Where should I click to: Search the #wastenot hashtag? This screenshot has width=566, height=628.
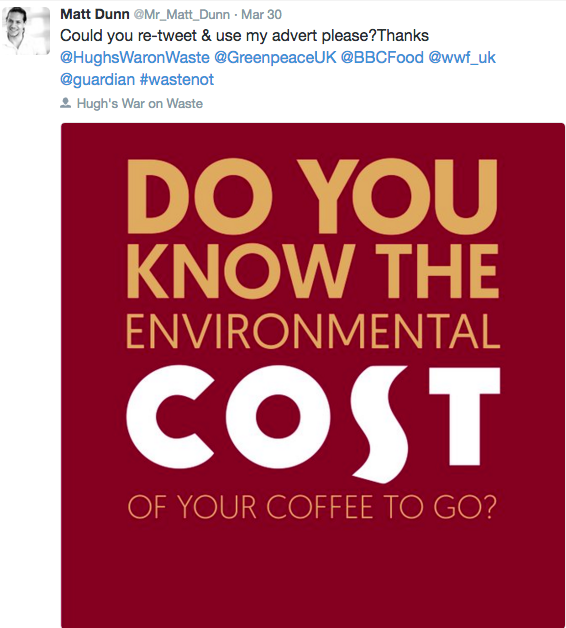(177, 79)
